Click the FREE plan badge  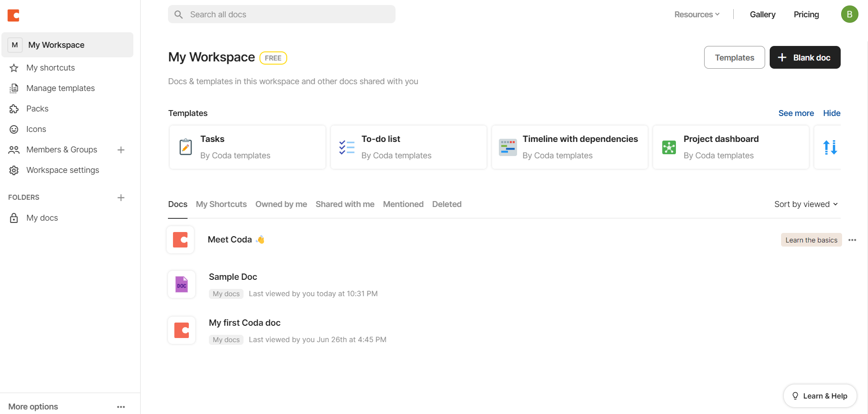273,58
